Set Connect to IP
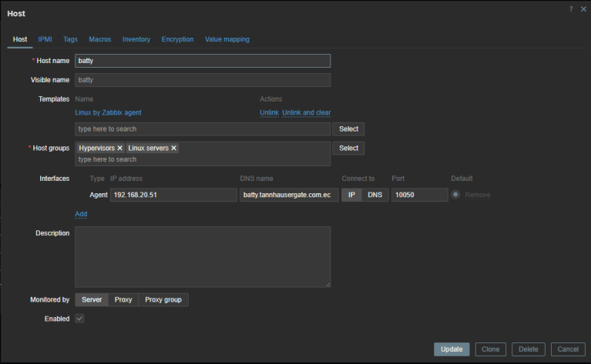The width and height of the screenshot is (591, 364). coord(351,195)
